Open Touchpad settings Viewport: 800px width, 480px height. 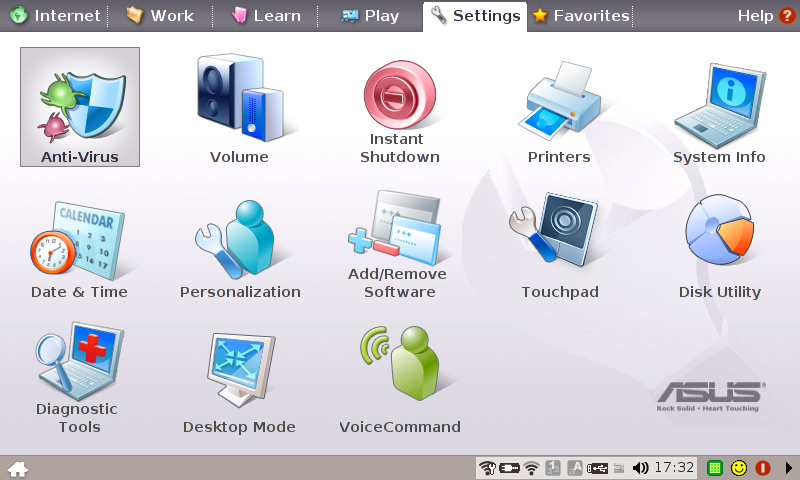(560, 246)
